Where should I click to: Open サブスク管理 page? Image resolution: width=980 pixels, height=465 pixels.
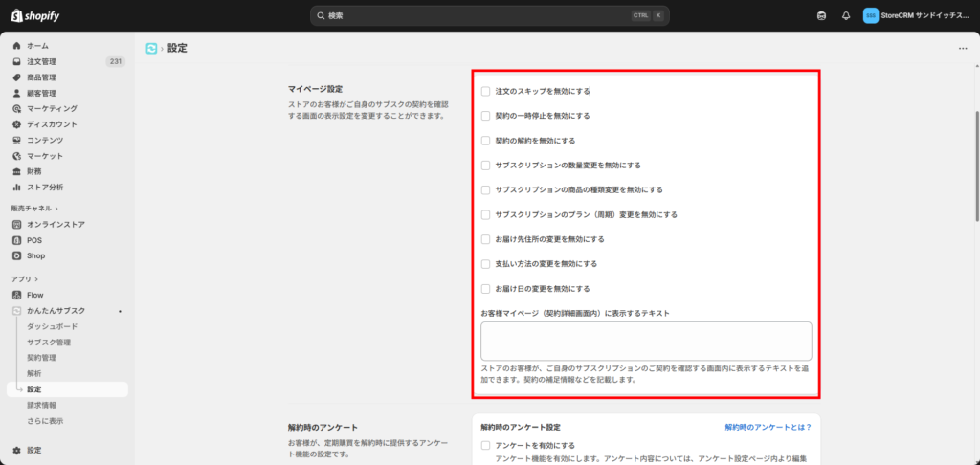[x=49, y=342]
